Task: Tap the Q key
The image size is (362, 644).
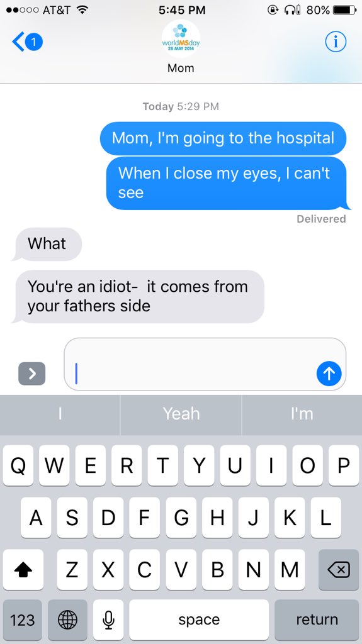Action: (x=18, y=465)
